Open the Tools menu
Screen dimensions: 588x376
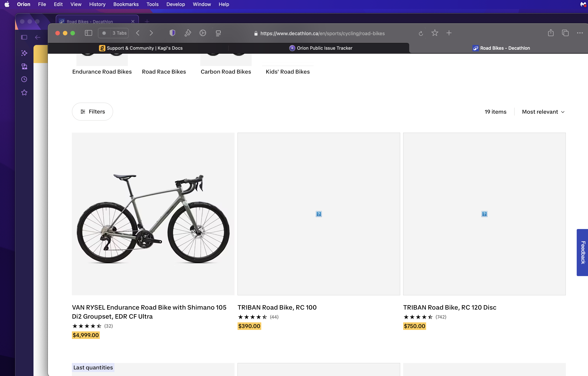[152, 4]
